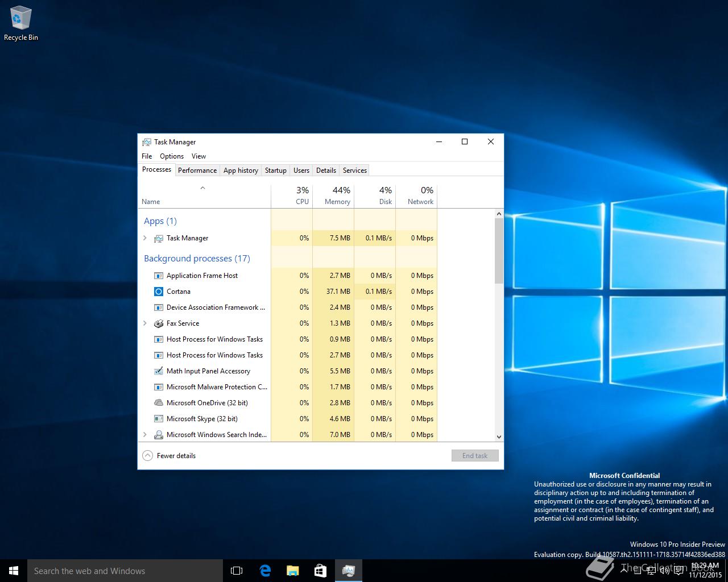Click Math Input Panel's 5.5 MB value
This screenshot has height=582, width=728.
tap(340, 371)
